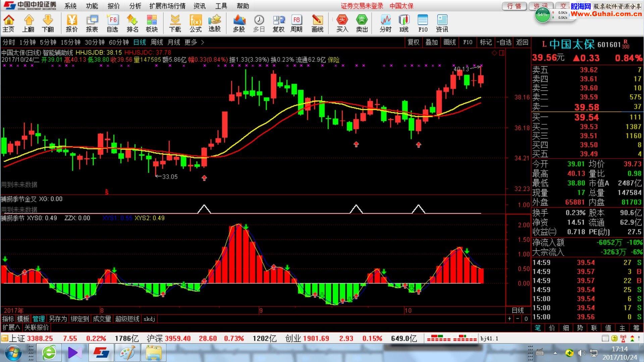Viewport: 644px width, 362px height.
Task: Select the 价 price tab in the quote panel
Action: click(552, 328)
